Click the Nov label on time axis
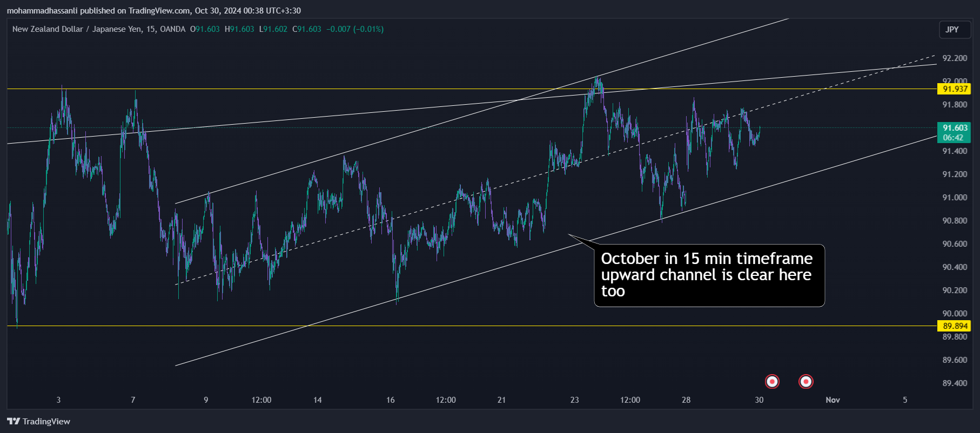This screenshot has width=980, height=433. tap(833, 400)
